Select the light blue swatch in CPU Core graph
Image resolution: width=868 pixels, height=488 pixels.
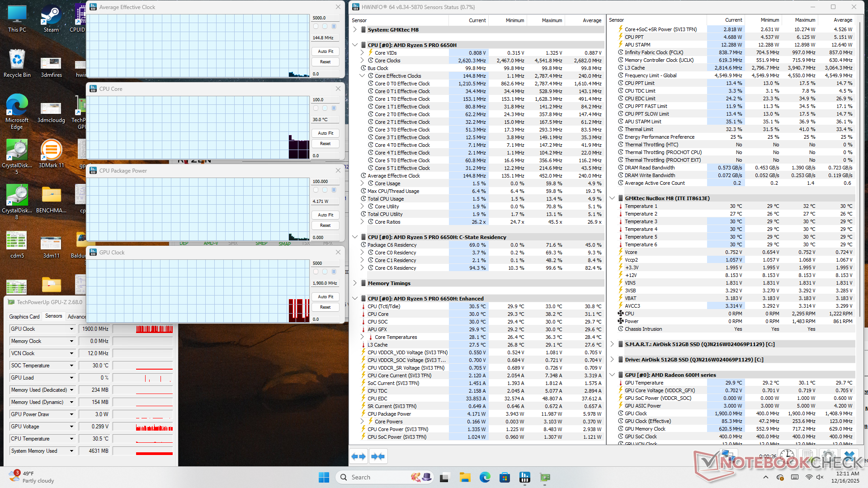coord(325,108)
